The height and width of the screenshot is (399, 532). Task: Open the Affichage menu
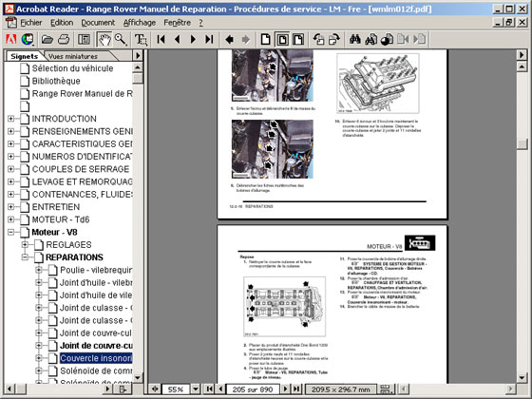point(139,23)
